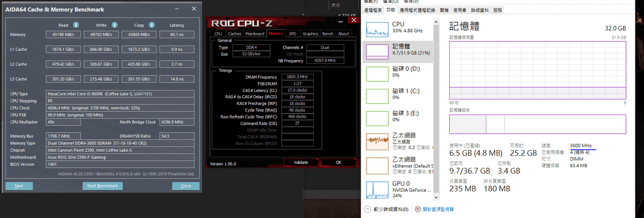Click the info icon next to Copy
Image resolution: width=644 pixels, height=218 pixels.
(x=151, y=25)
